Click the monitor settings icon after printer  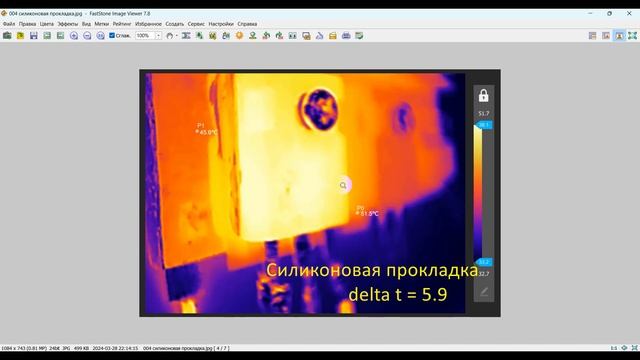359,36
